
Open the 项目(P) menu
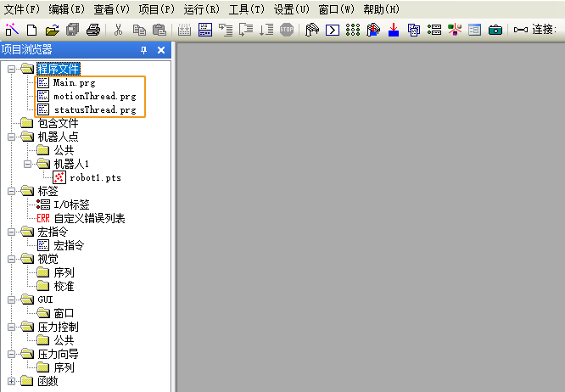(x=157, y=9)
